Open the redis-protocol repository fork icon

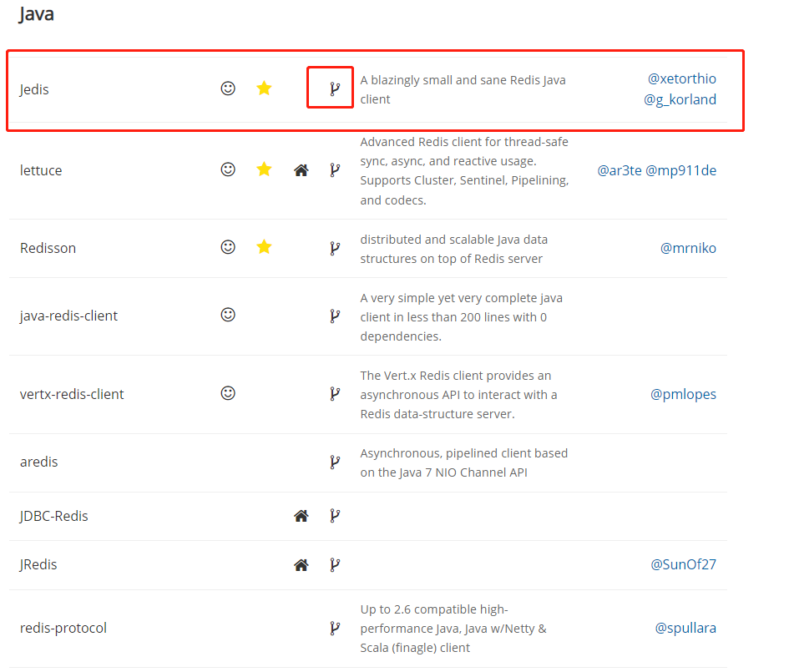335,628
